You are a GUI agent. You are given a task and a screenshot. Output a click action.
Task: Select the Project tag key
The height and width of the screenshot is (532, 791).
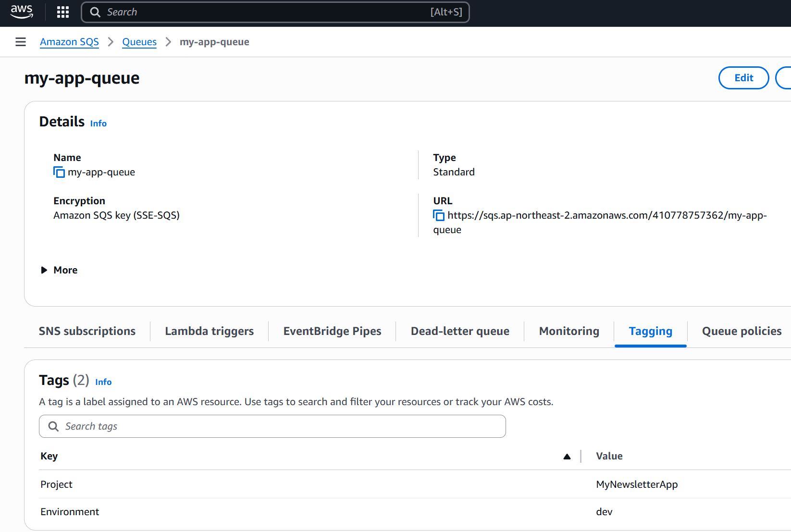point(56,484)
